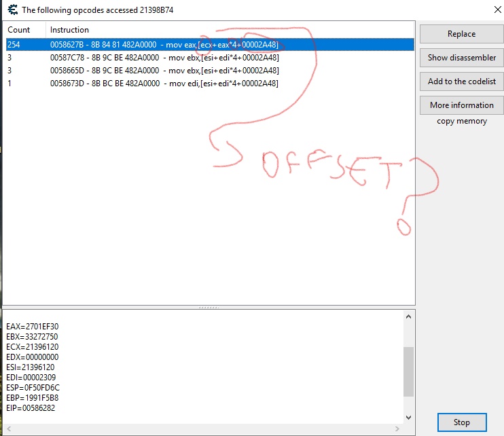Click the EDI=00002309 register line

(x=31, y=378)
